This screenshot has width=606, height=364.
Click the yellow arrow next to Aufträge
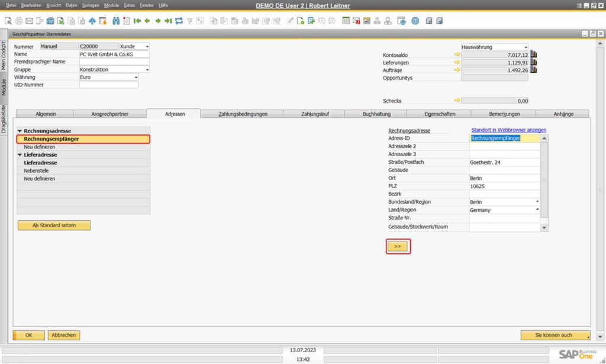pos(457,70)
